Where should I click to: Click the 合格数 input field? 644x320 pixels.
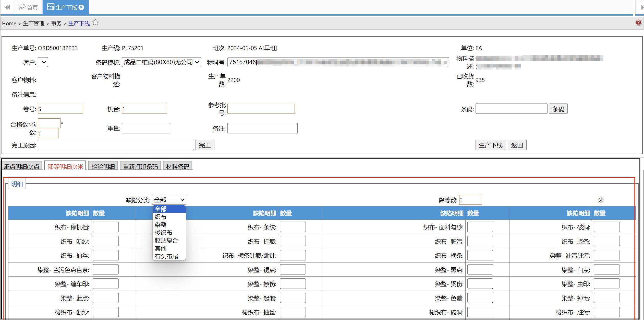tap(49, 123)
